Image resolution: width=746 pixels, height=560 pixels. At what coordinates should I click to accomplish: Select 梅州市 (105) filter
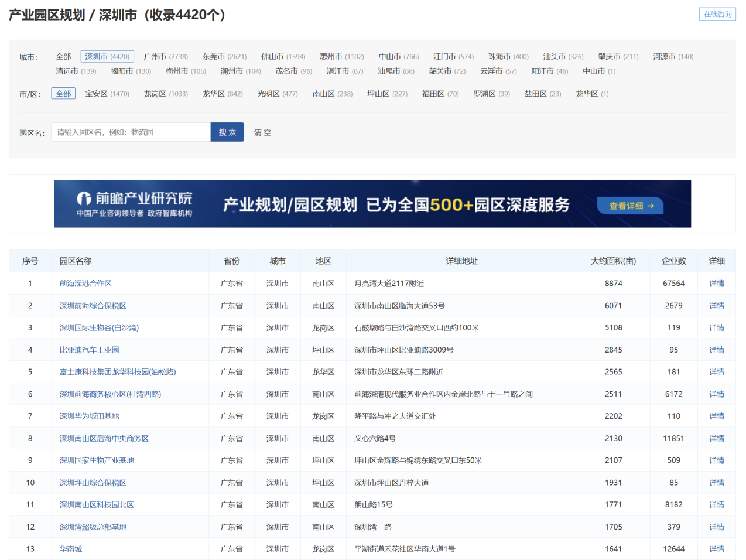[186, 71]
